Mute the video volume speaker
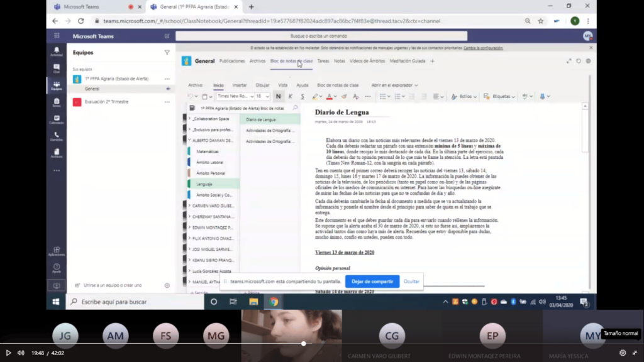 click(x=21, y=353)
